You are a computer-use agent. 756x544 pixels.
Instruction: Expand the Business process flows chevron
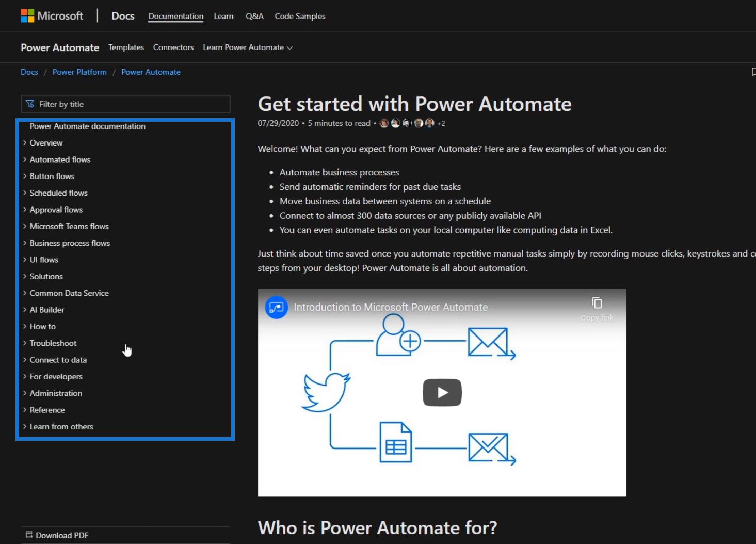[x=25, y=243]
